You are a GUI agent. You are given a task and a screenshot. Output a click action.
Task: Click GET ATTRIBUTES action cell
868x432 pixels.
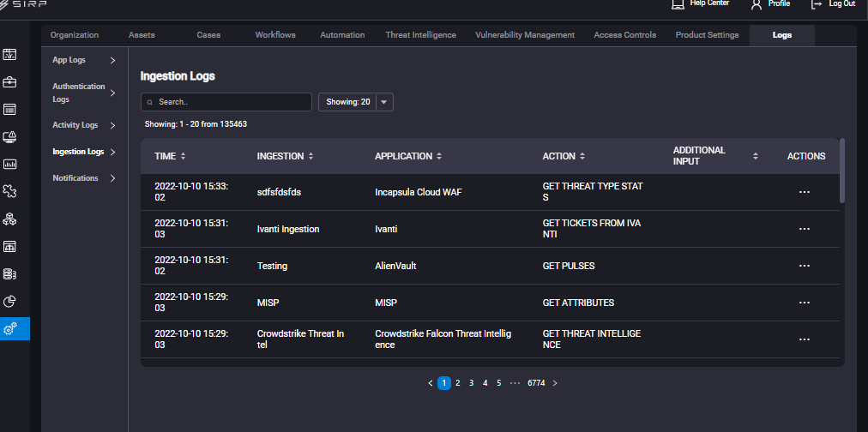point(578,303)
